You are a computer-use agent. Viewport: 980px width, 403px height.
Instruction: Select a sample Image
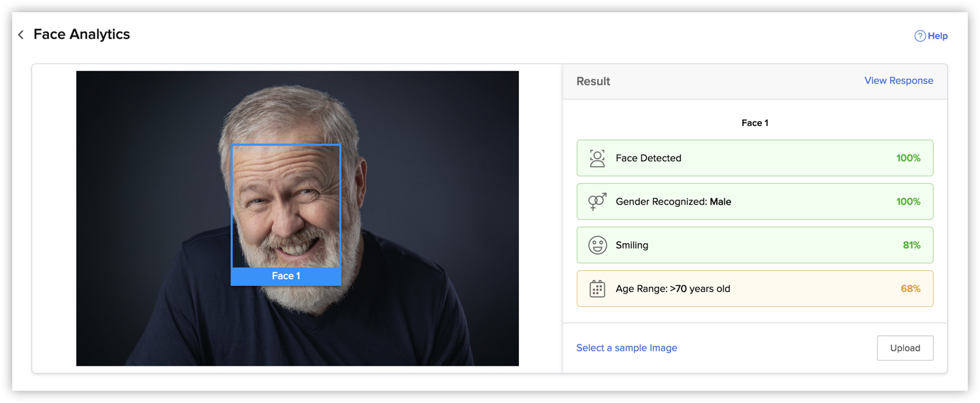(x=626, y=347)
